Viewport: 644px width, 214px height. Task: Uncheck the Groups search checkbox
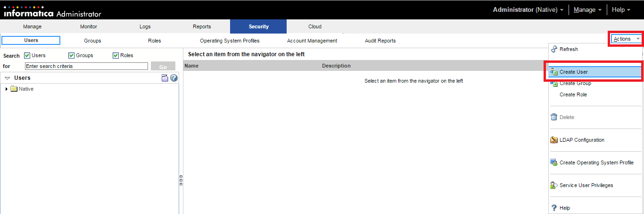(x=72, y=55)
